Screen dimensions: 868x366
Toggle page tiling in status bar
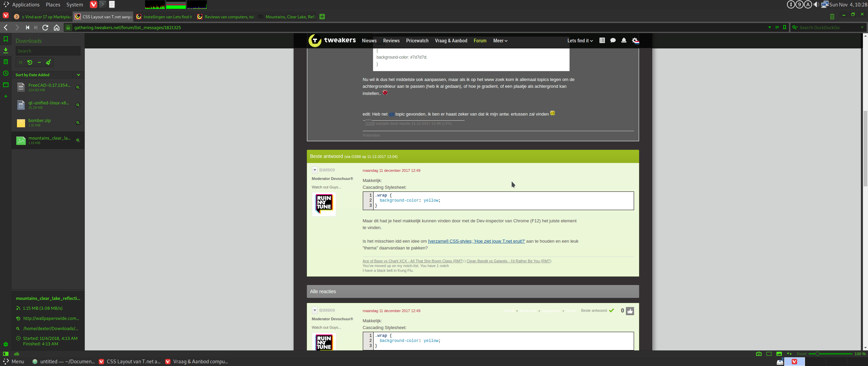769,354
